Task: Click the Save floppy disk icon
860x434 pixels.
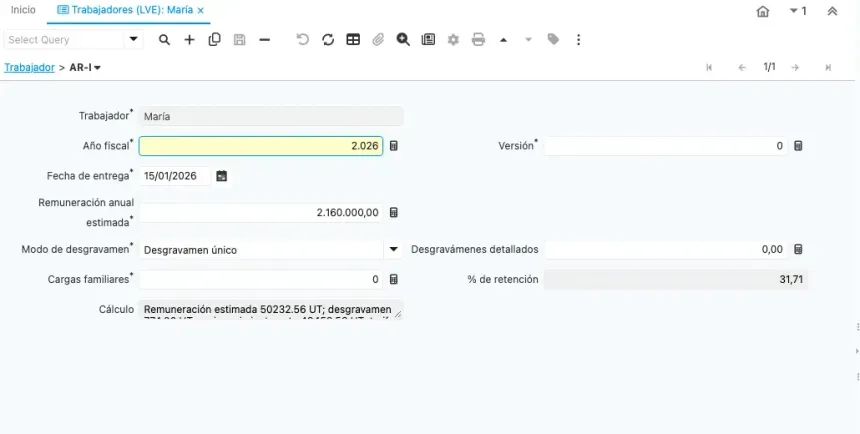Action: point(240,40)
